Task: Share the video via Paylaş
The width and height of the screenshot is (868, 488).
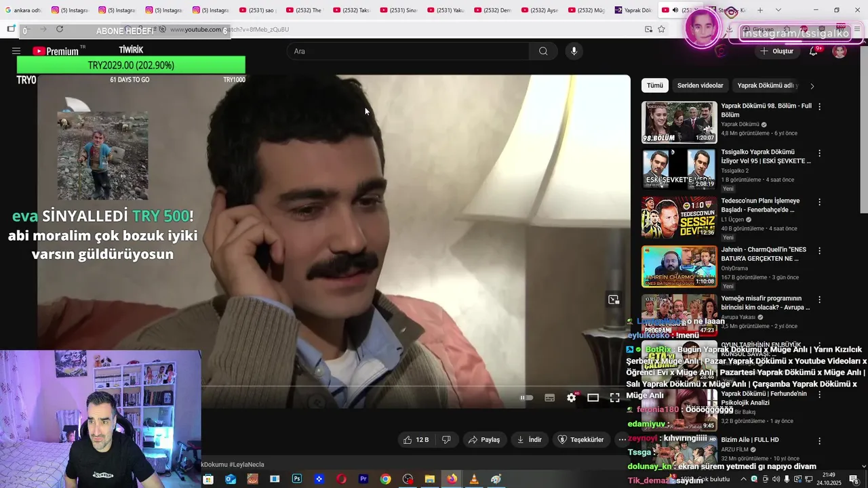Action: (484, 440)
